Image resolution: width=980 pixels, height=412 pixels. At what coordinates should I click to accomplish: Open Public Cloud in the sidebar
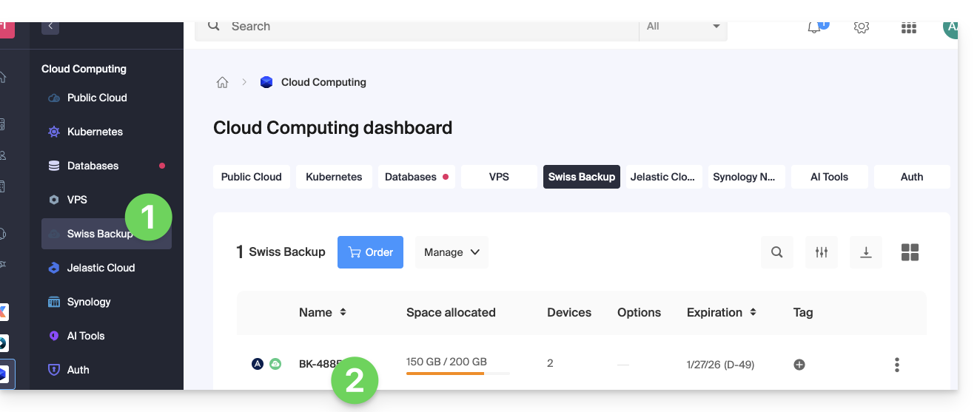tap(97, 98)
